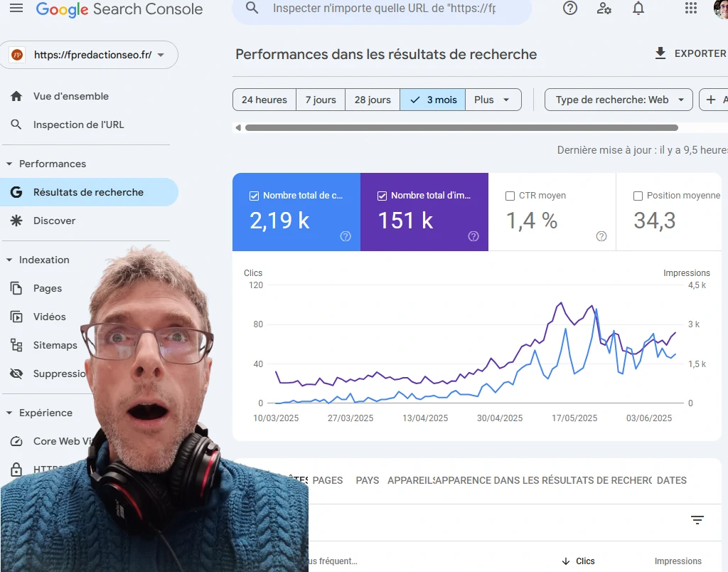
Task: Click help icon on total clicks card
Action: point(346,236)
